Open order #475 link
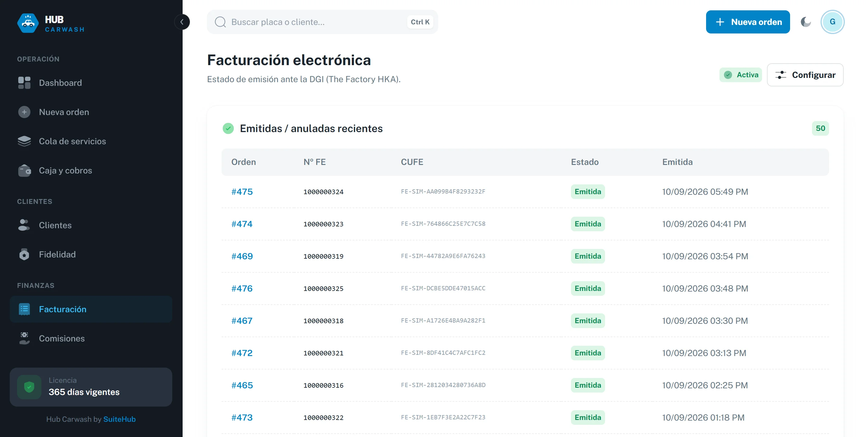The width and height of the screenshot is (868, 437). pyautogui.click(x=242, y=192)
